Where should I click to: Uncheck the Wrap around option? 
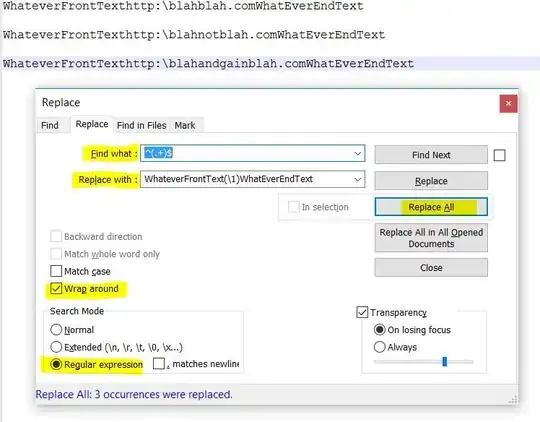click(x=56, y=288)
